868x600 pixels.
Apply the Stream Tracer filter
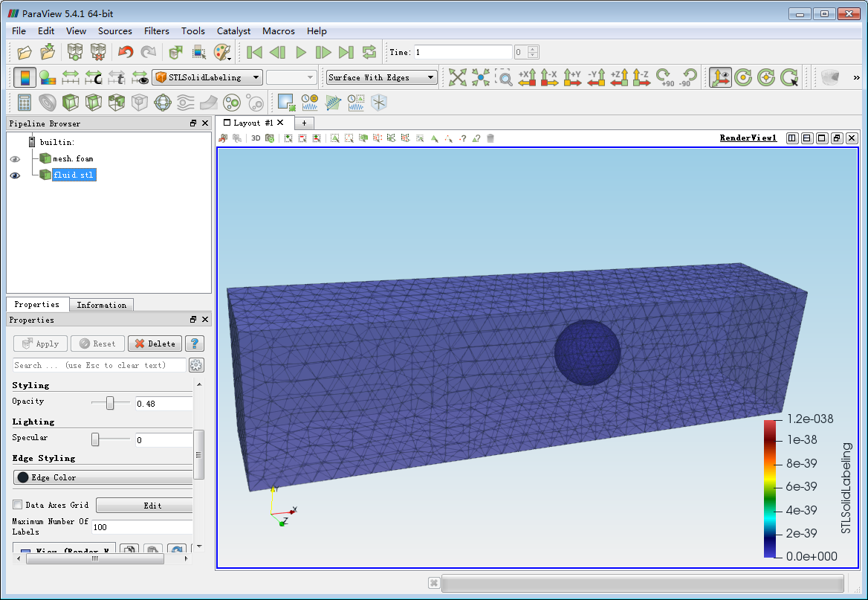point(186,103)
